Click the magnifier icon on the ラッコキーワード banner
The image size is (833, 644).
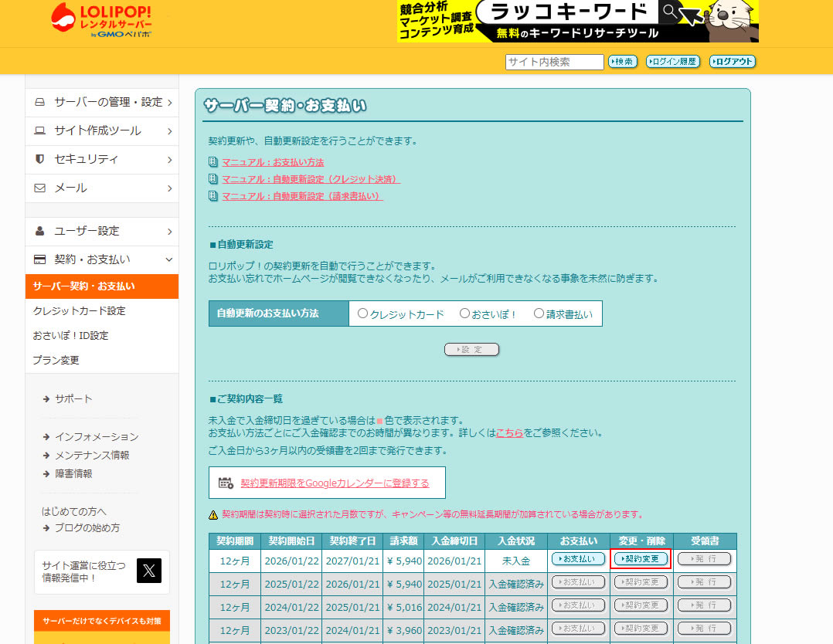(x=671, y=14)
